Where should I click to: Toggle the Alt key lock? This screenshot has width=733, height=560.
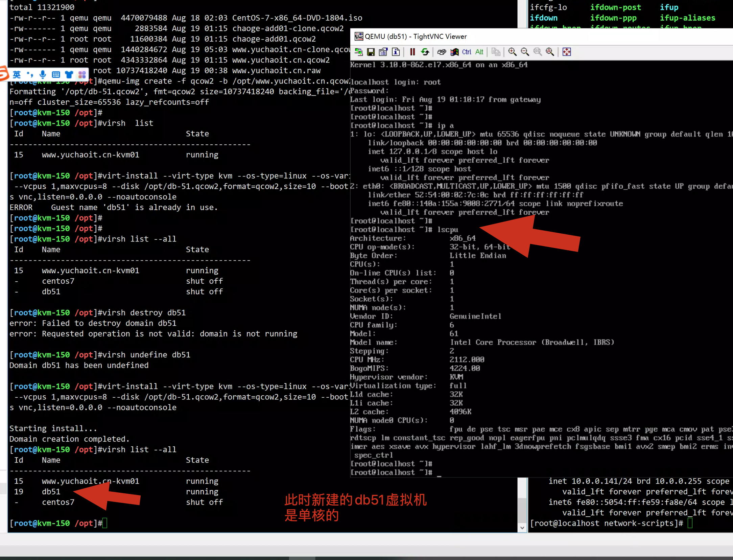point(479,52)
